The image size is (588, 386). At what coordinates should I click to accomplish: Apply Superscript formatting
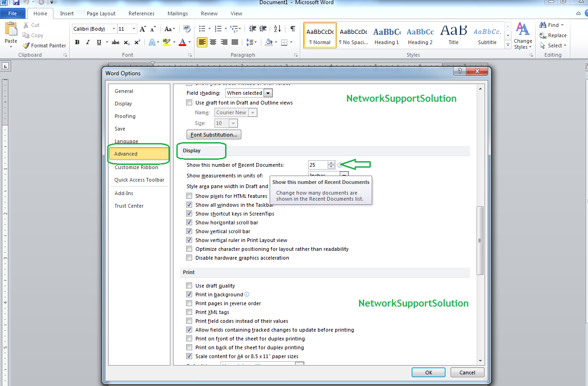137,42
